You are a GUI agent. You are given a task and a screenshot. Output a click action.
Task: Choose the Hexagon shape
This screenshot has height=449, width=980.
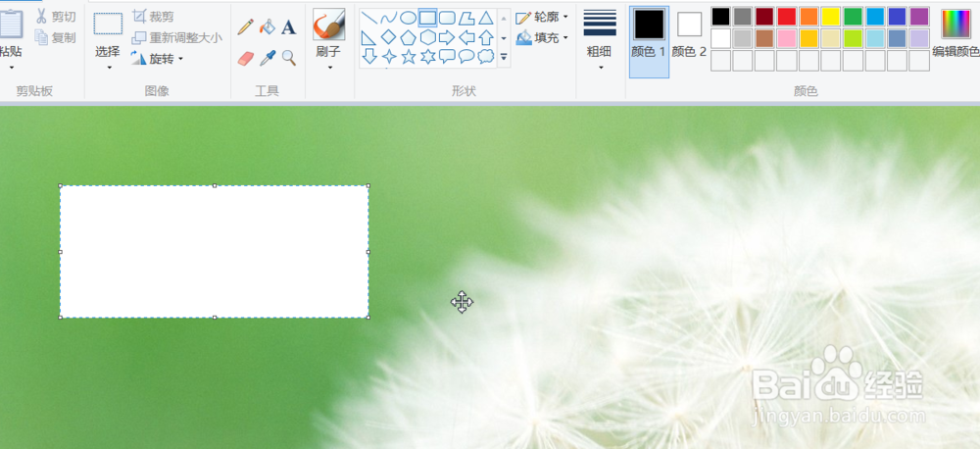pyautogui.click(x=427, y=37)
